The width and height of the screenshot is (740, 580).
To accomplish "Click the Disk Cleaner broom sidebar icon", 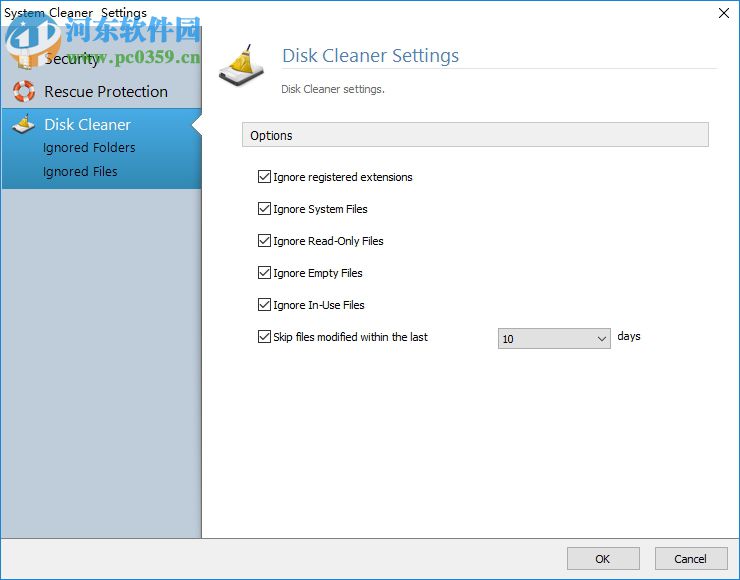I will [x=24, y=124].
